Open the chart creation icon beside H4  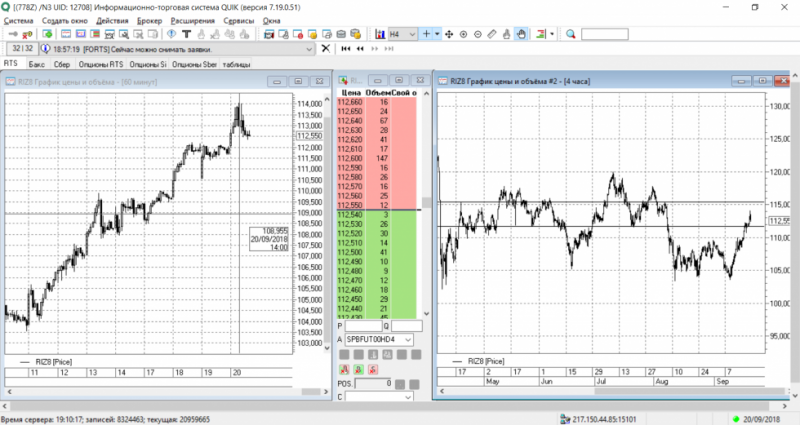[x=380, y=34]
